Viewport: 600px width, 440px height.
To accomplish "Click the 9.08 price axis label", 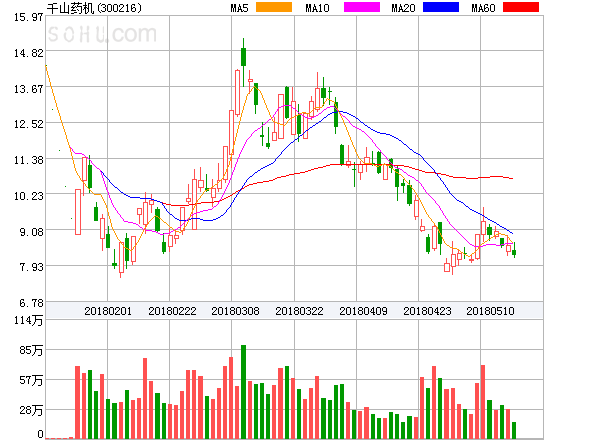I will tap(31, 232).
